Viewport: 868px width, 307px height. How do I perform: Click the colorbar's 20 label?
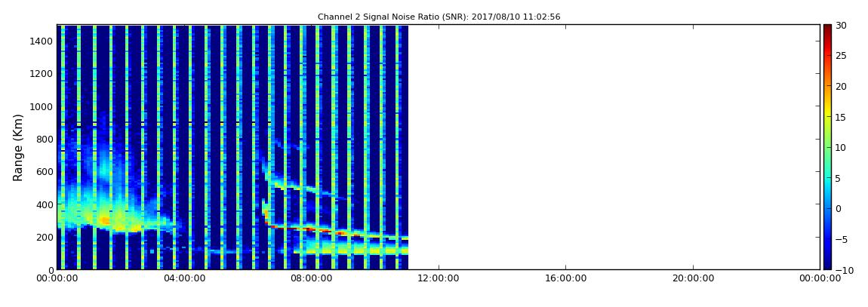pyautogui.click(x=840, y=86)
